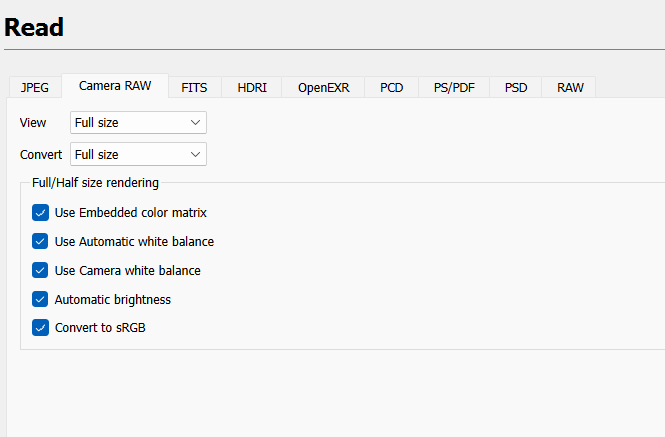Viewport: 665px width, 437px height.
Task: Uncheck Convert to sRGB
Action: point(40,327)
